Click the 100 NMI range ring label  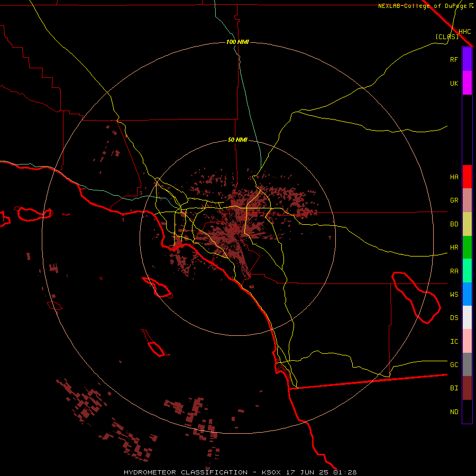tap(237, 42)
